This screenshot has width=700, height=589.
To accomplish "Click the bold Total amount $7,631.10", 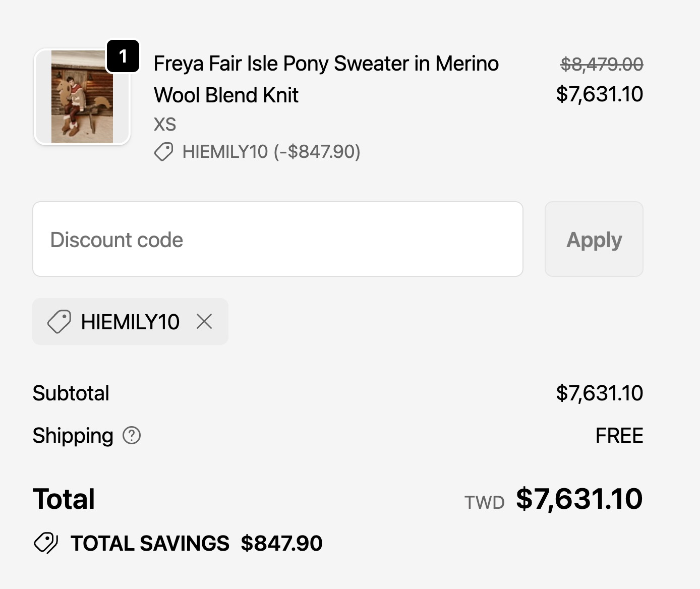I will click(579, 499).
